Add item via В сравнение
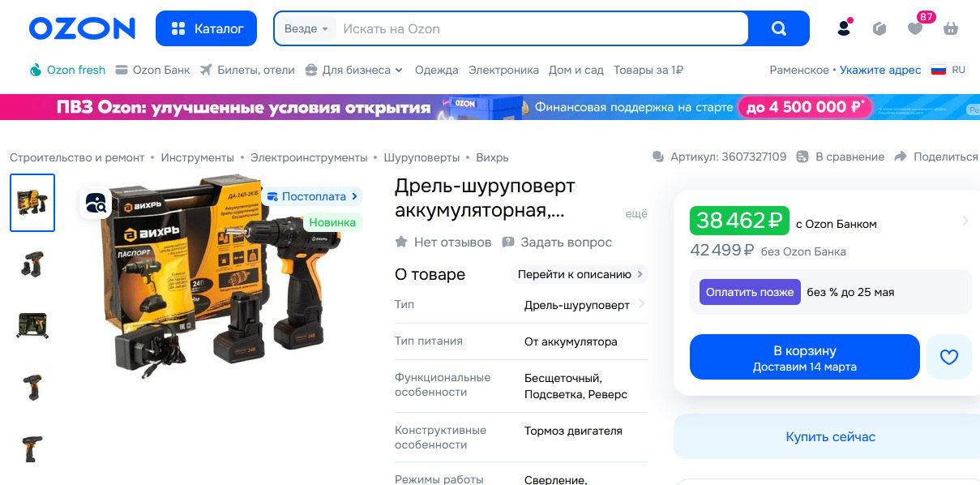 coord(840,157)
